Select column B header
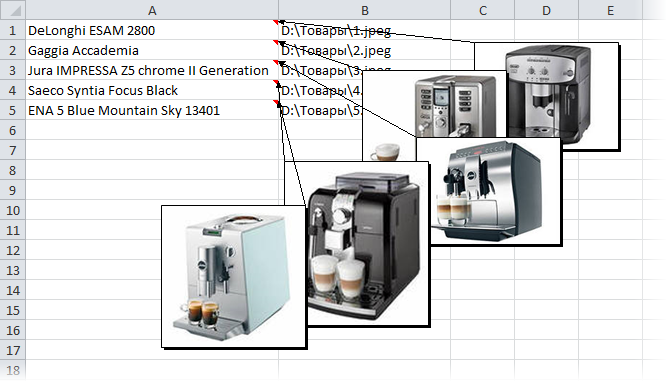The image size is (667, 382). [365, 10]
